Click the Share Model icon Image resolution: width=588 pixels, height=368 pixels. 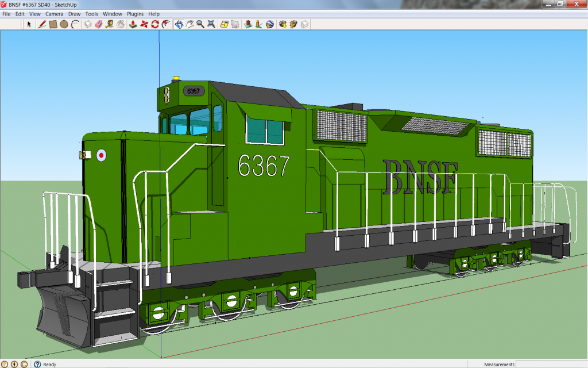coord(293,24)
